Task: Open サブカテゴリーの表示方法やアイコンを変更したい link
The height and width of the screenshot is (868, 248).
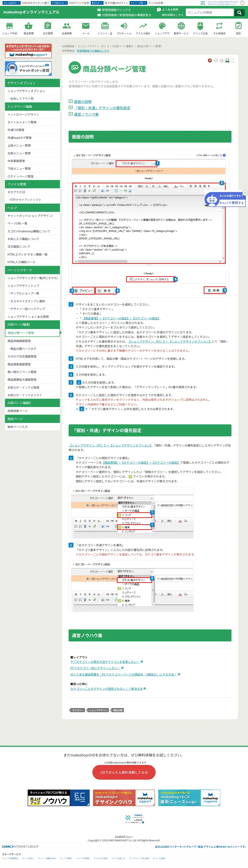Action: (105, 662)
